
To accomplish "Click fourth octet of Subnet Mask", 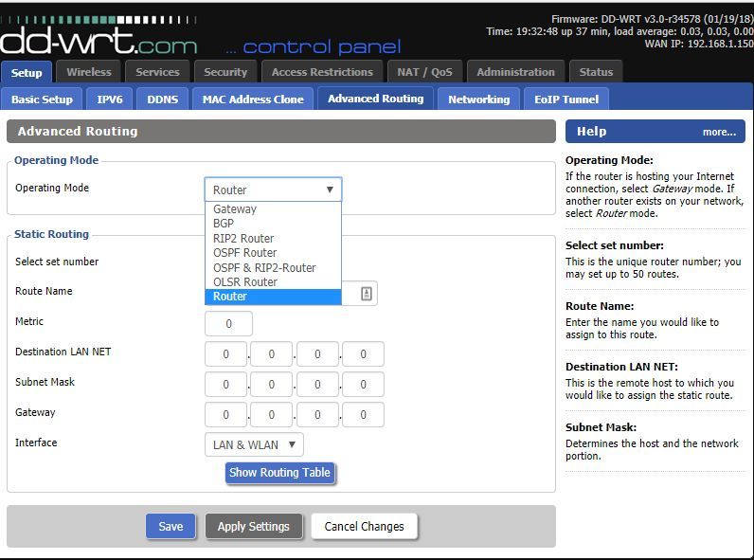I will pos(363,385).
